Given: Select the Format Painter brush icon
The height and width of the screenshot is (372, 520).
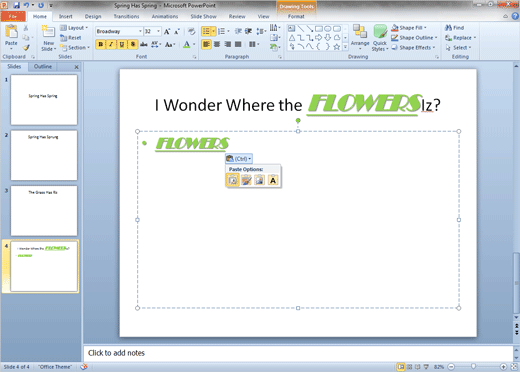Looking at the screenshot, I should click(26, 48).
